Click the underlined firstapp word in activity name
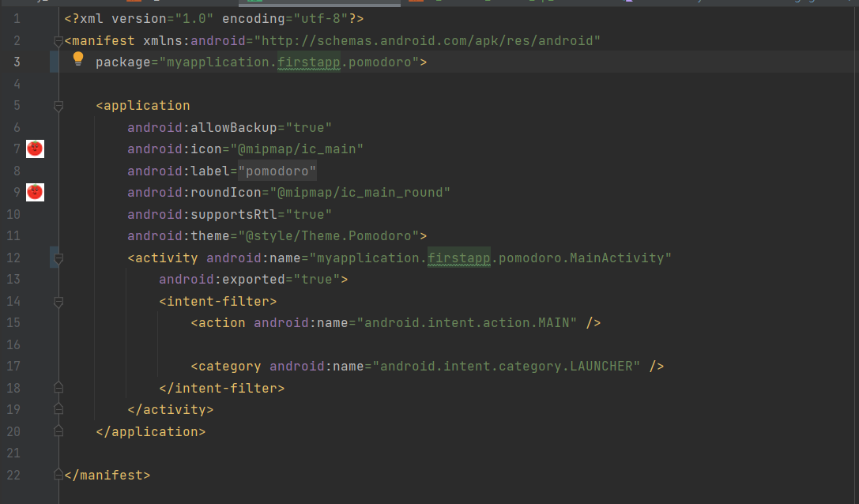The height and width of the screenshot is (504, 859). (458, 258)
